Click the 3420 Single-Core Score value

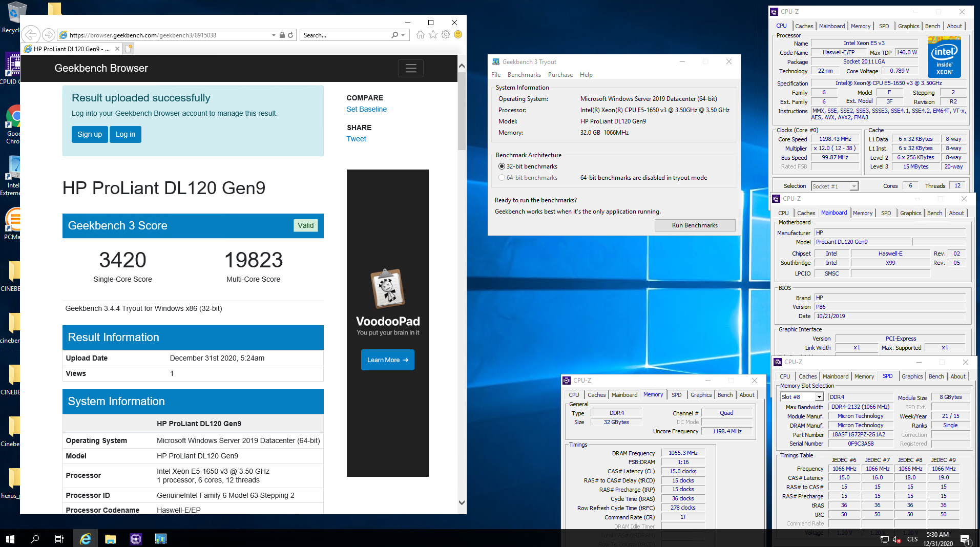tap(122, 260)
